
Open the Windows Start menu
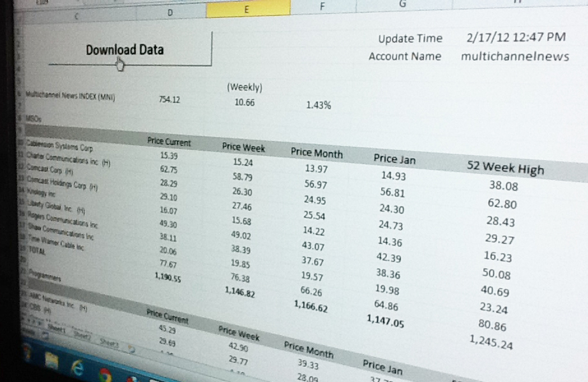pyautogui.click(x=27, y=353)
